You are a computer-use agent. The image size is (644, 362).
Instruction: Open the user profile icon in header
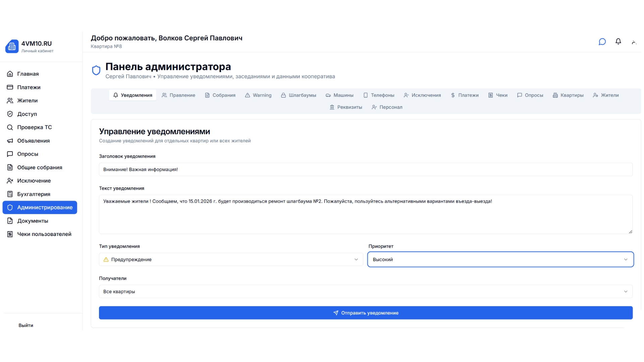634,42
